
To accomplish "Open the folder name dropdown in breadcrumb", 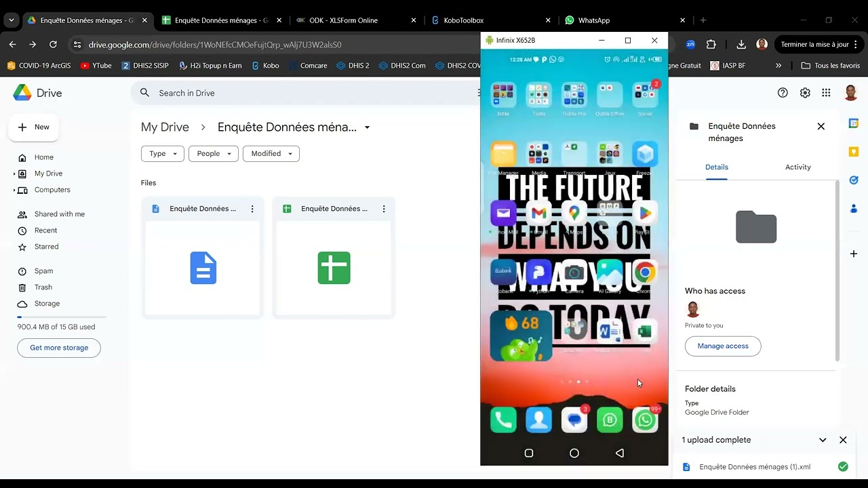I will click(367, 127).
